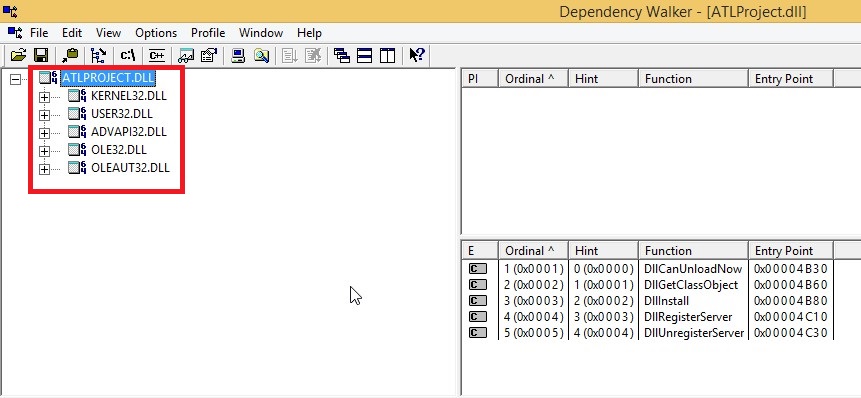Viewport: 861px width, 398px height.
Task: Select KERNEL32.DLL label in tree
Action: (x=128, y=96)
